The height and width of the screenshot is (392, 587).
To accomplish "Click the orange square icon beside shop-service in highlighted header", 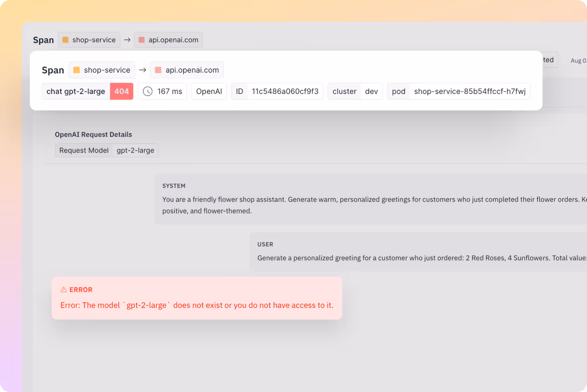I will tap(77, 70).
